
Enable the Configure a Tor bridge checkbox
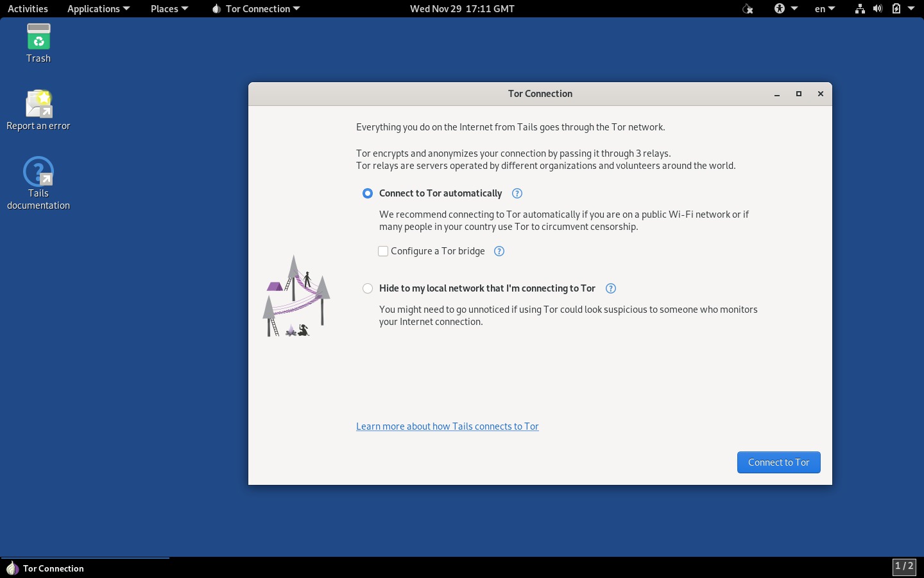coord(383,251)
